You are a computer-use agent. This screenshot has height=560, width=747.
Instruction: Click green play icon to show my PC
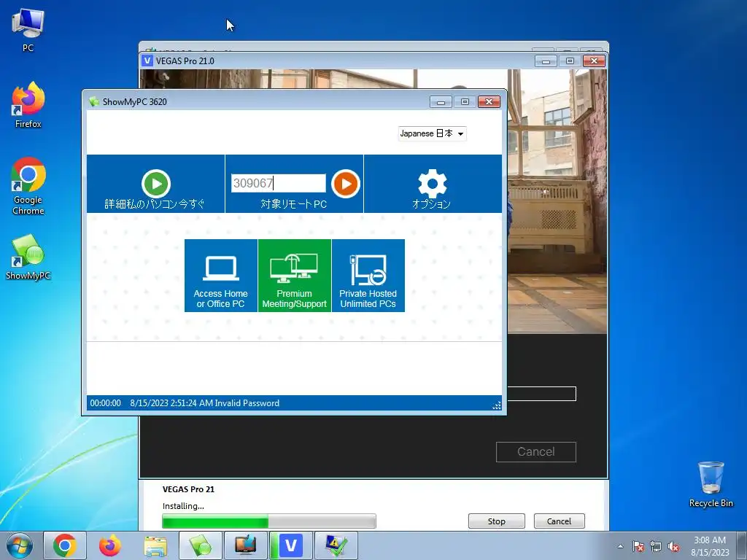[156, 183]
